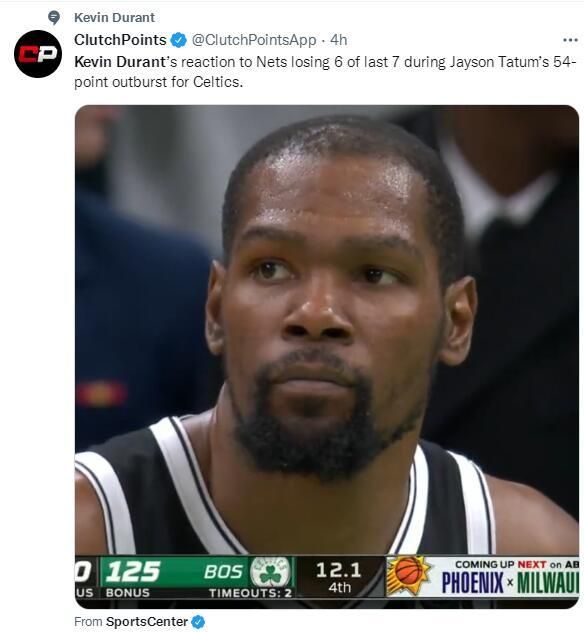Click the tweet text about Tatum's outburst
584x632 pixels.
click(x=326, y=72)
